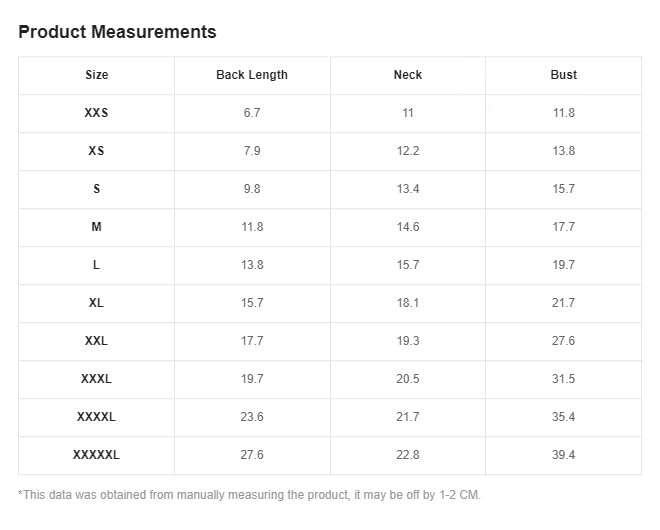This screenshot has height=530, width=660.
Task: Select the Neck column header
Action: click(407, 75)
